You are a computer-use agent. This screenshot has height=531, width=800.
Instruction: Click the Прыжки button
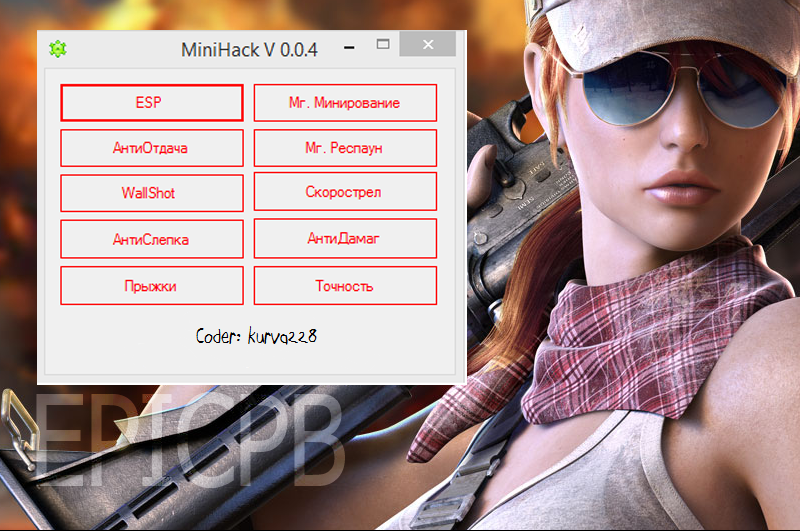point(152,286)
